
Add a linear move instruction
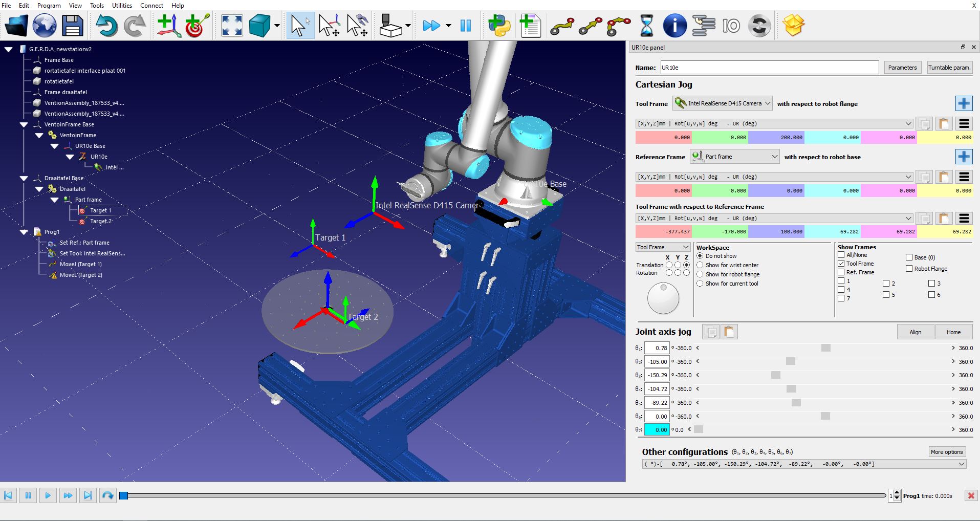click(590, 26)
